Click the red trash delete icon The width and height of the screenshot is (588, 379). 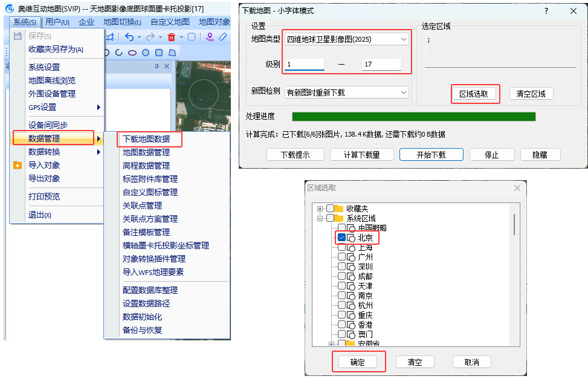[x=172, y=37]
